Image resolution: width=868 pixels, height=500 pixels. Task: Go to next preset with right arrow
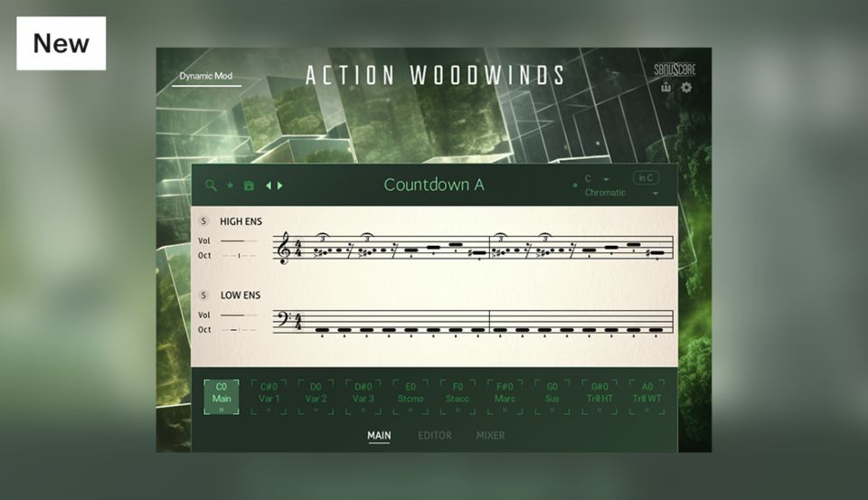point(280,185)
